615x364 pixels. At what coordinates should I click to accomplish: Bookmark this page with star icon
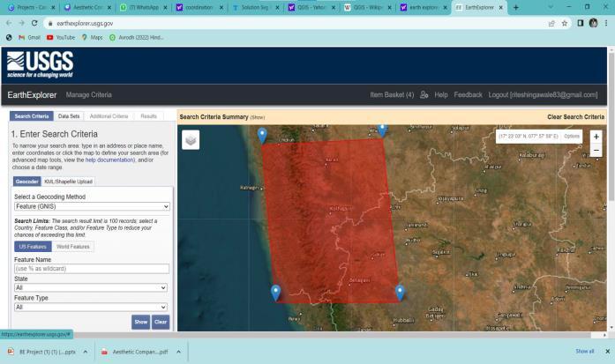(x=565, y=24)
